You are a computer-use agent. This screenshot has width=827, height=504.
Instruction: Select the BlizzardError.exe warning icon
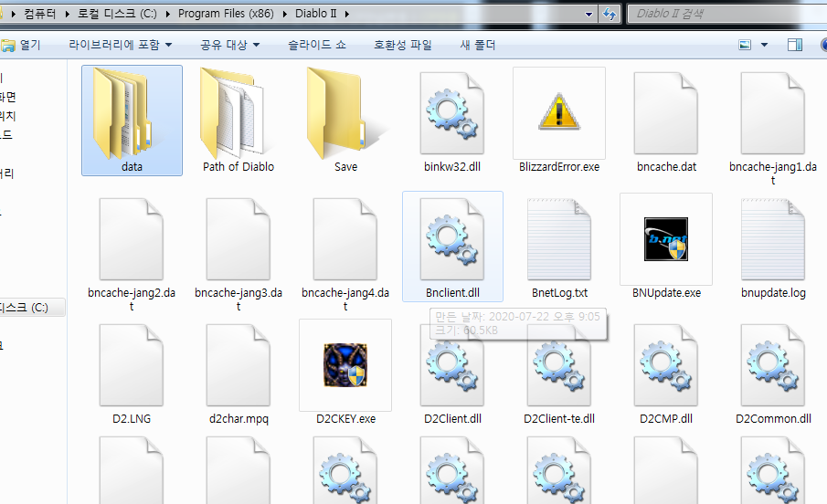coord(559,112)
